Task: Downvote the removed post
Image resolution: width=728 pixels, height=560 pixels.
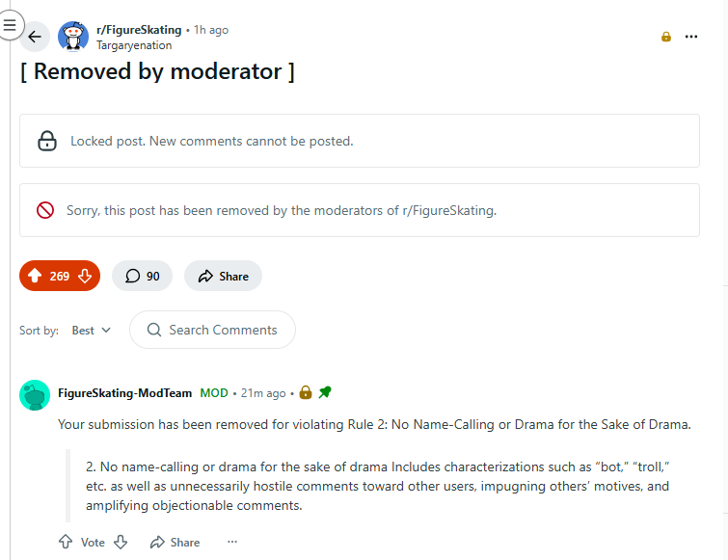Action: click(85, 276)
